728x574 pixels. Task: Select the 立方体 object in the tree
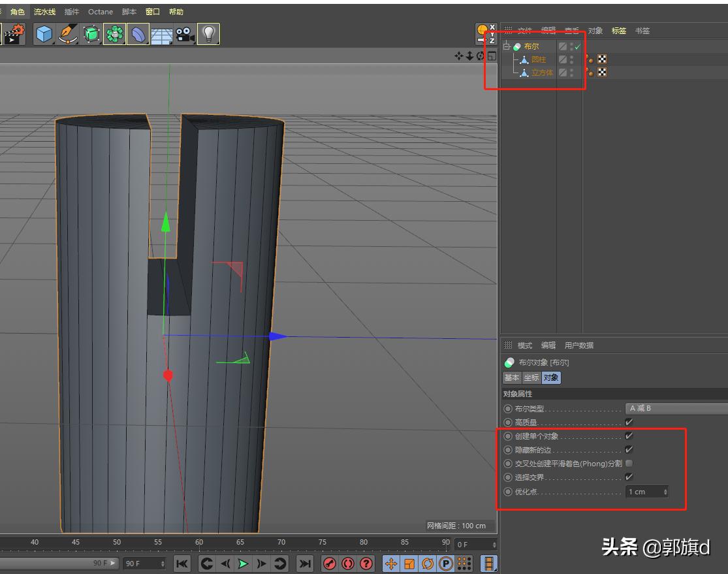click(543, 72)
